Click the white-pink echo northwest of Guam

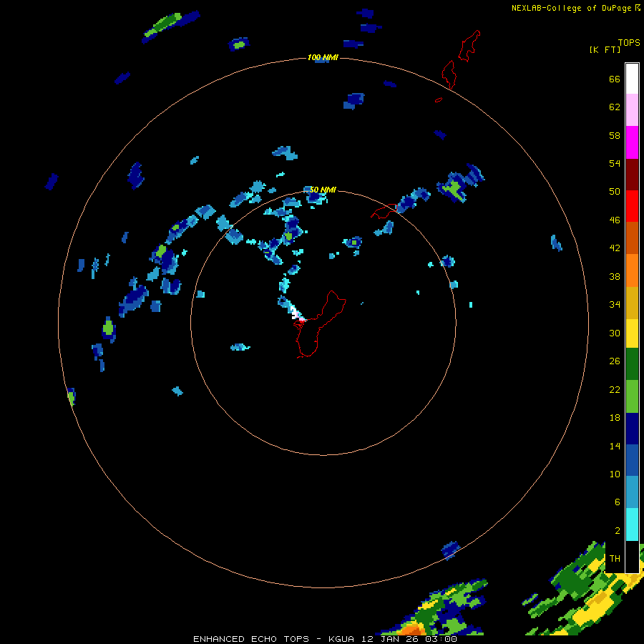tap(298, 314)
